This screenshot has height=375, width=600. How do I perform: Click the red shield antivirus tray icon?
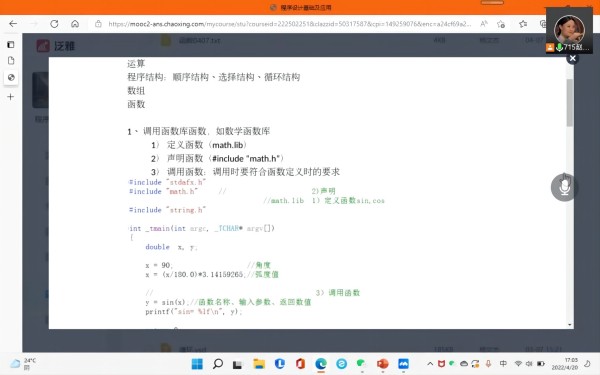441,364
